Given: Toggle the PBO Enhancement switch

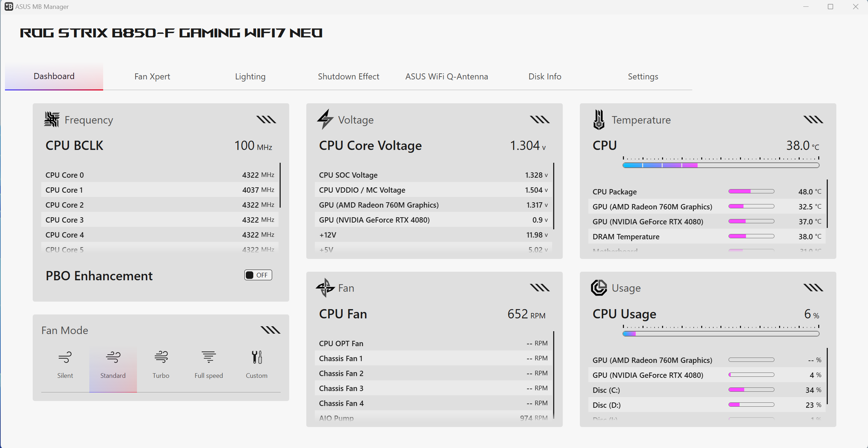Looking at the screenshot, I should pos(258,275).
